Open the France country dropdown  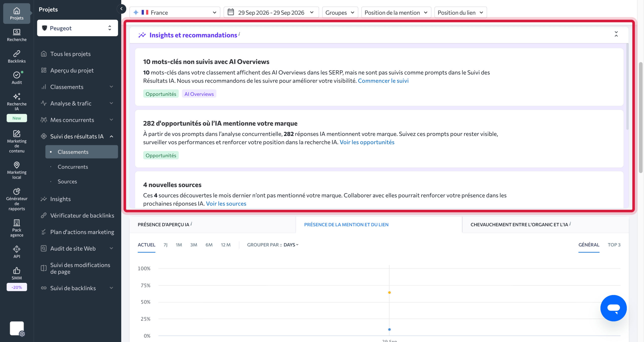click(175, 12)
